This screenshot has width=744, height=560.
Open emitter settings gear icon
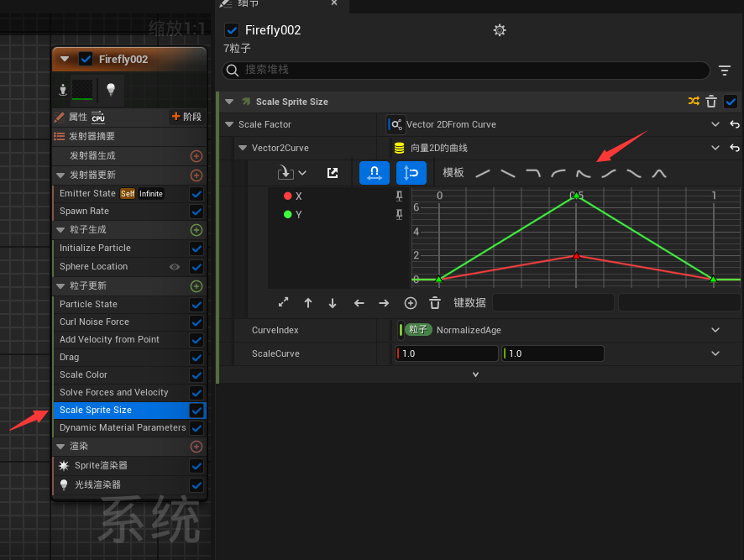(x=499, y=30)
